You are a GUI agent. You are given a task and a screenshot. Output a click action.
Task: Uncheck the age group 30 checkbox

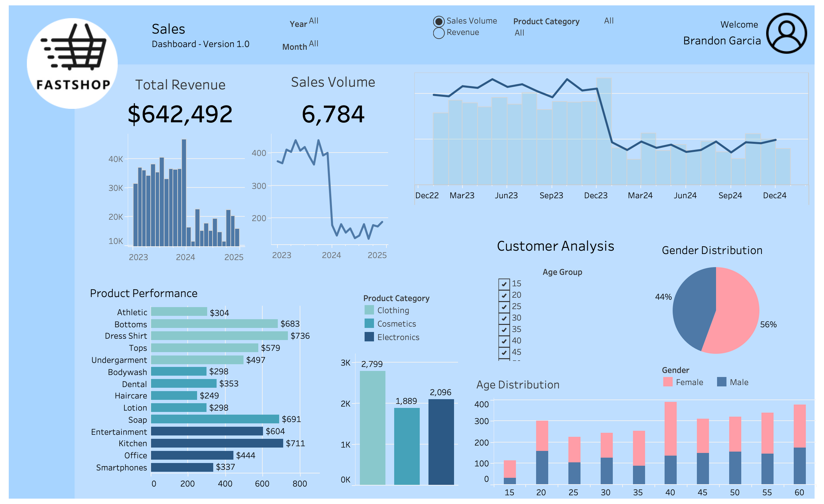tap(503, 318)
